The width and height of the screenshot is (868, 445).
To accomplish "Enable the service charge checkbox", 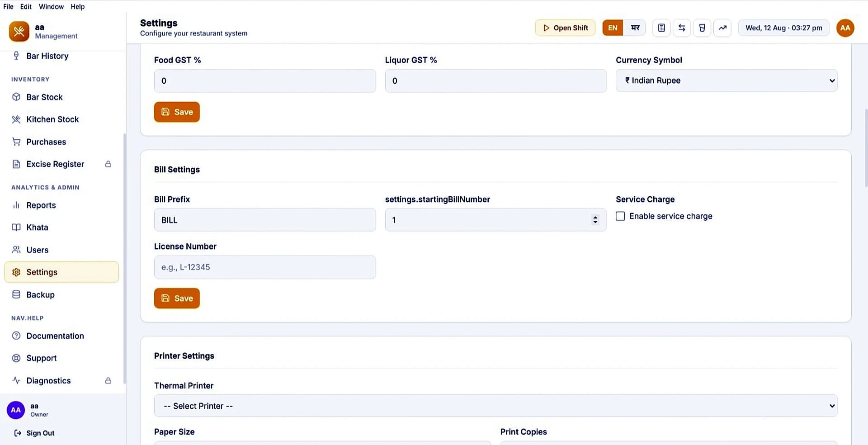I will click(620, 216).
